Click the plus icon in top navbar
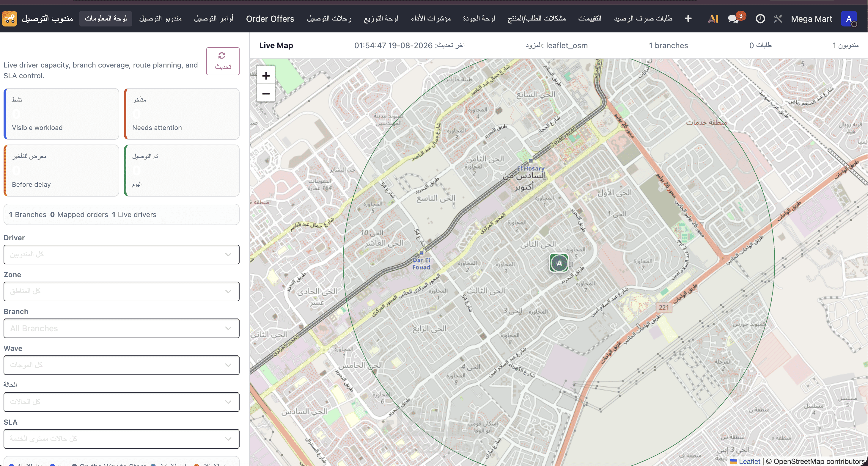The height and width of the screenshot is (466, 868). pos(688,18)
